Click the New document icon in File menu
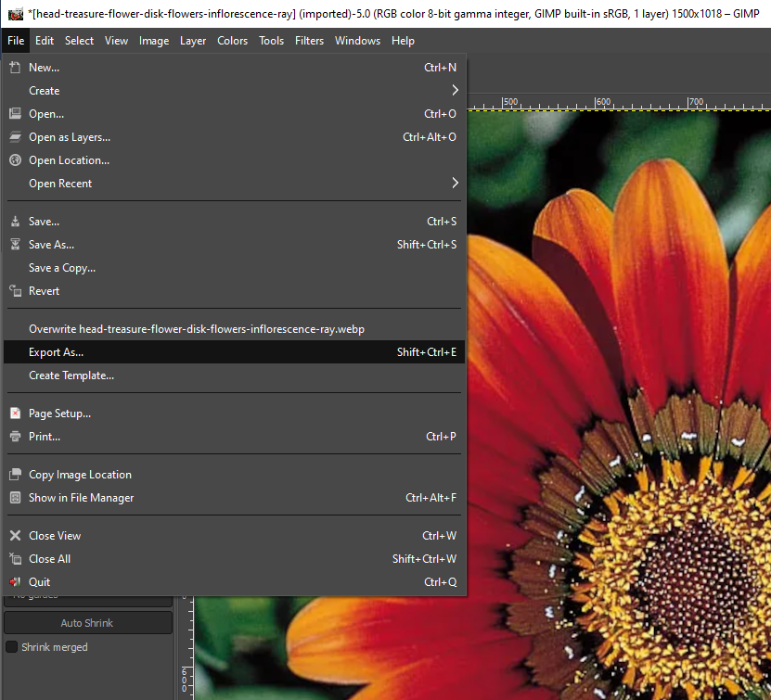This screenshot has height=700, width=771. (15, 68)
